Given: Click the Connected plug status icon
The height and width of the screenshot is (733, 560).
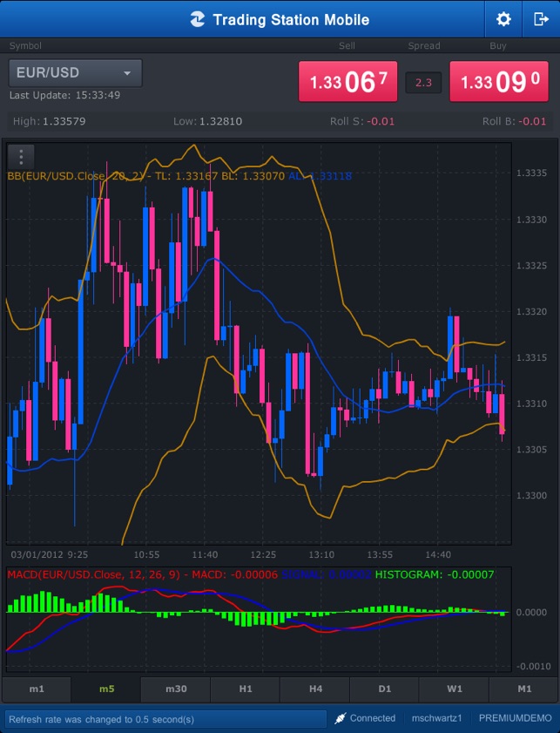Looking at the screenshot, I should point(341,718).
